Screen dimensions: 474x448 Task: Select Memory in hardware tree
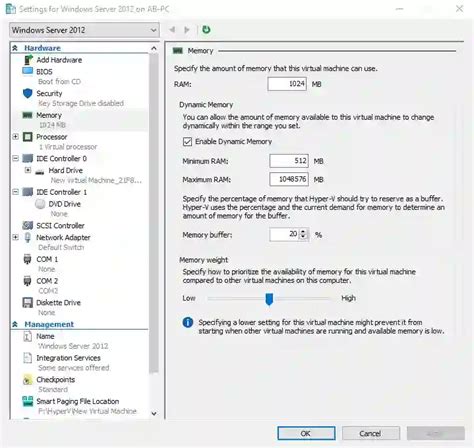[49, 115]
